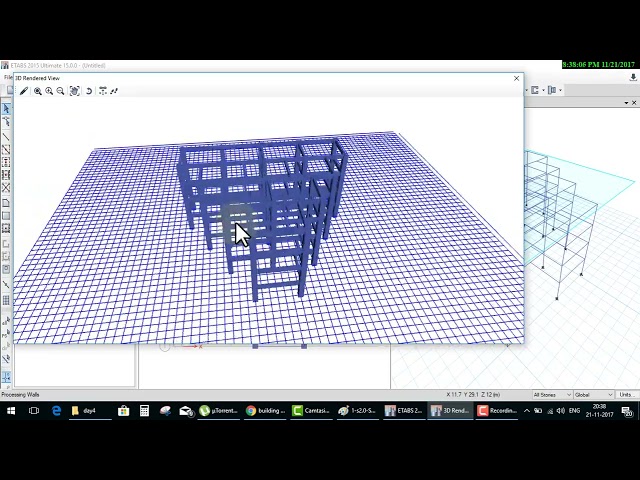Switch to Camtasia taskbar window

311,411
